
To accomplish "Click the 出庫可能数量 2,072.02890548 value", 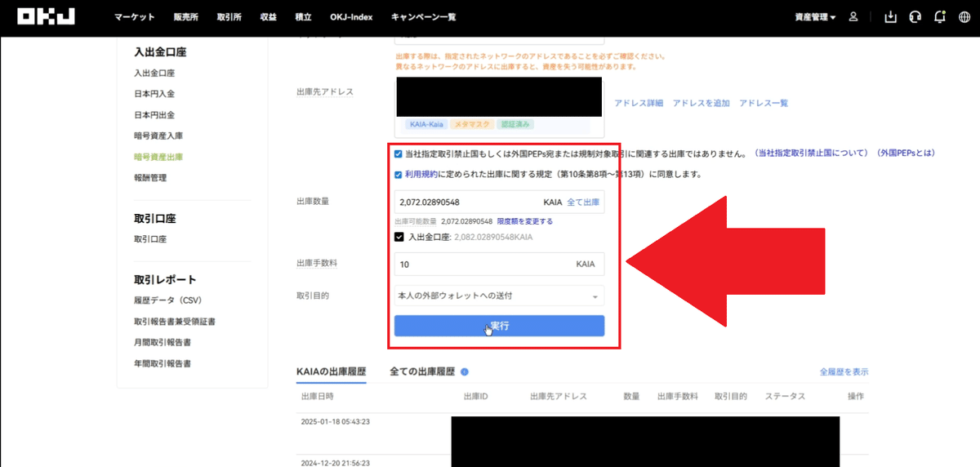I will click(466, 221).
